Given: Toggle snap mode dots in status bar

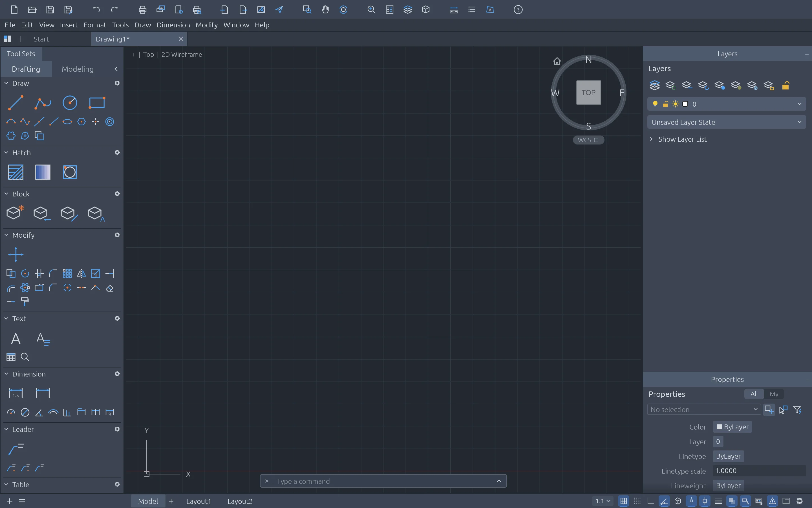Looking at the screenshot, I should pyautogui.click(x=637, y=501).
